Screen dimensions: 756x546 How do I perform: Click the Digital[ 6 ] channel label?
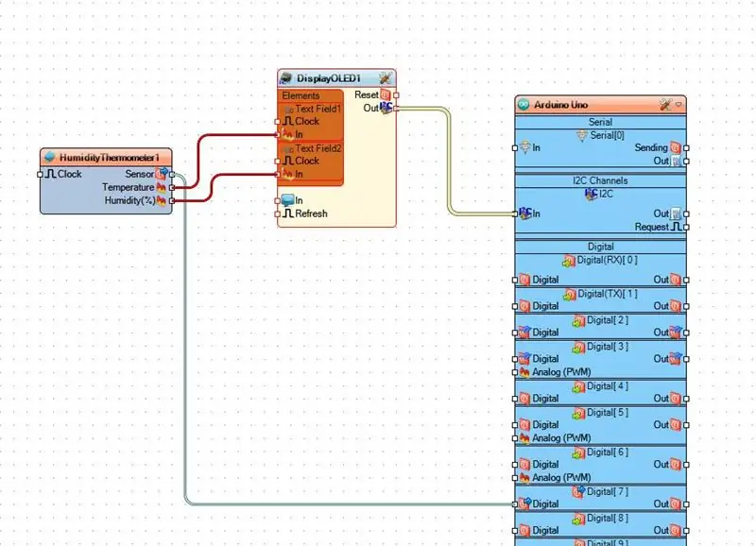click(x=608, y=452)
